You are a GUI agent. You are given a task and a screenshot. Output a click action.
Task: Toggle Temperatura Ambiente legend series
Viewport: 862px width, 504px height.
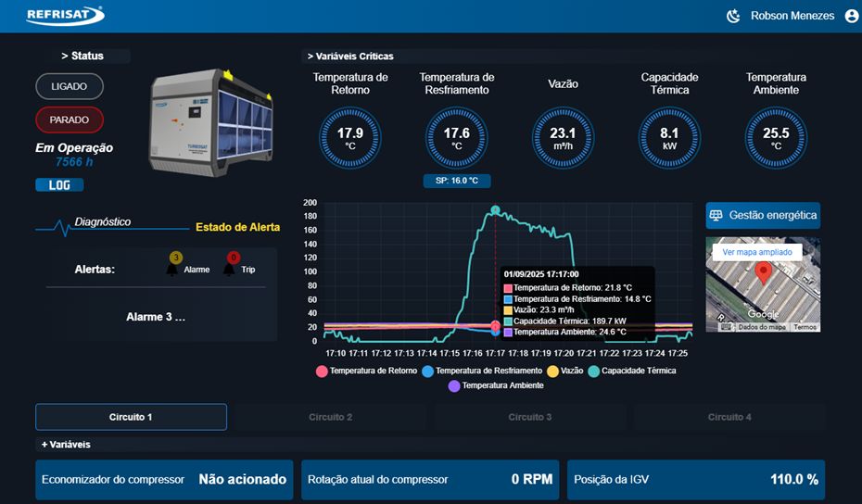click(496, 385)
